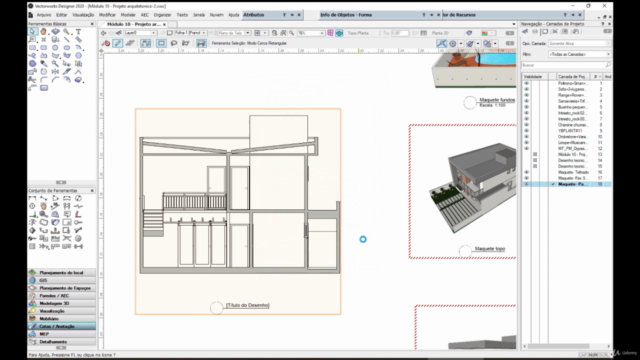Select the Circle tool

[55, 47]
